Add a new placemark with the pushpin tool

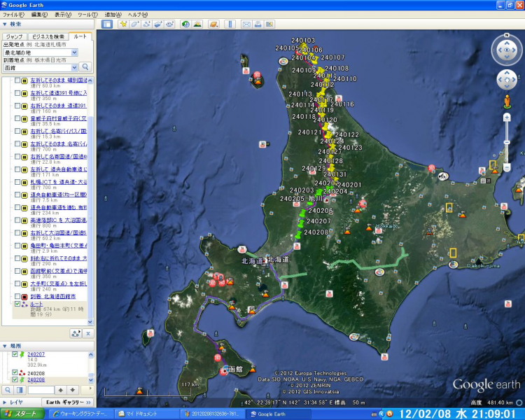click(123, 24)
